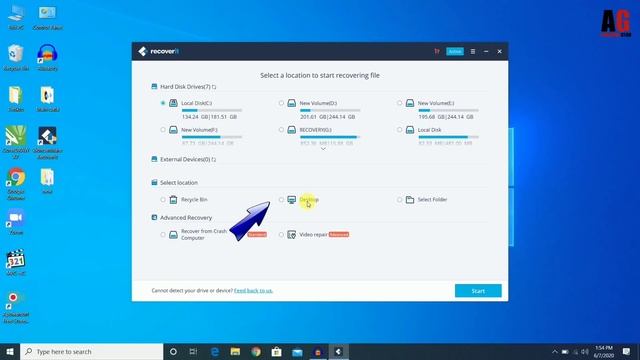Select the Recycle Bin location radio button
The width and height of the screenshot is (640, 360).
(x=163, y=200)
